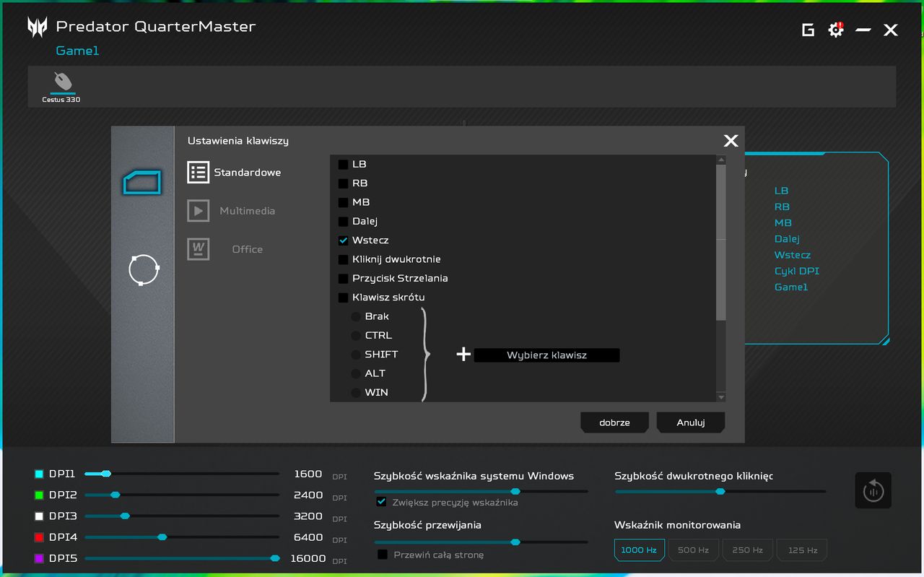This screenshot has width=924, height=577.
Task: Check the LB checkbox
Action: point(344,165)
